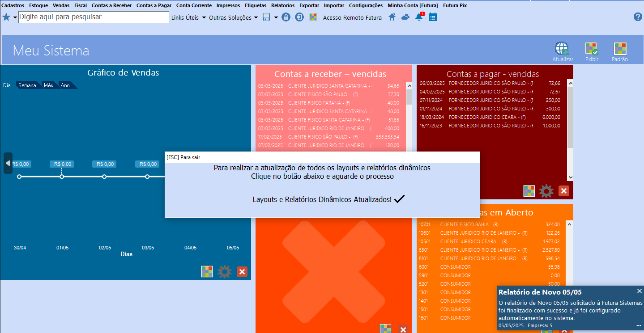This screenshot has width=644, height=333.
Task: Close the orange-red X panel
Action: [403, 329]
